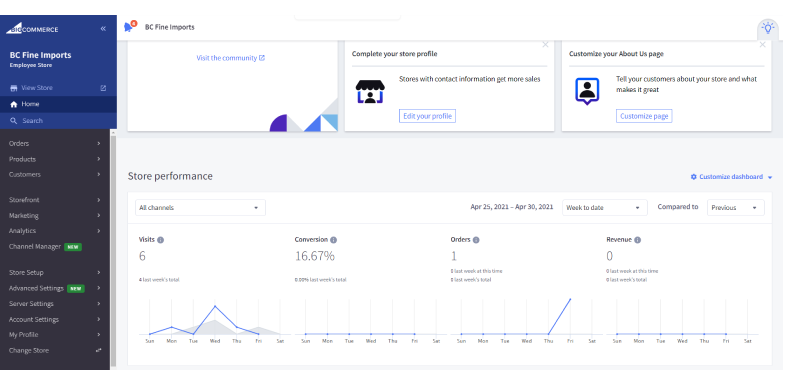The image size is (794, 370).
Task: Click the lightbulb tips icon
Action: [x=768, y=28]
